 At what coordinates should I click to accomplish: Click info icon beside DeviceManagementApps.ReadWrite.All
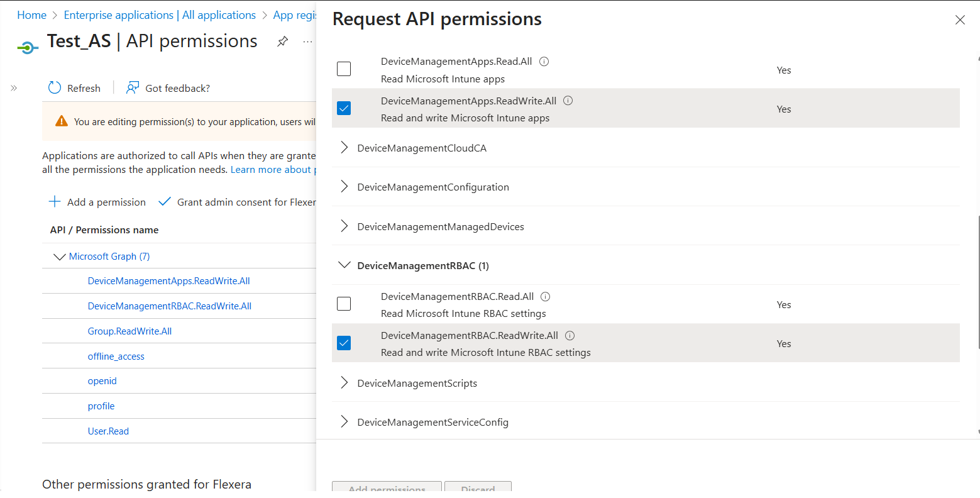pos(568,101)
